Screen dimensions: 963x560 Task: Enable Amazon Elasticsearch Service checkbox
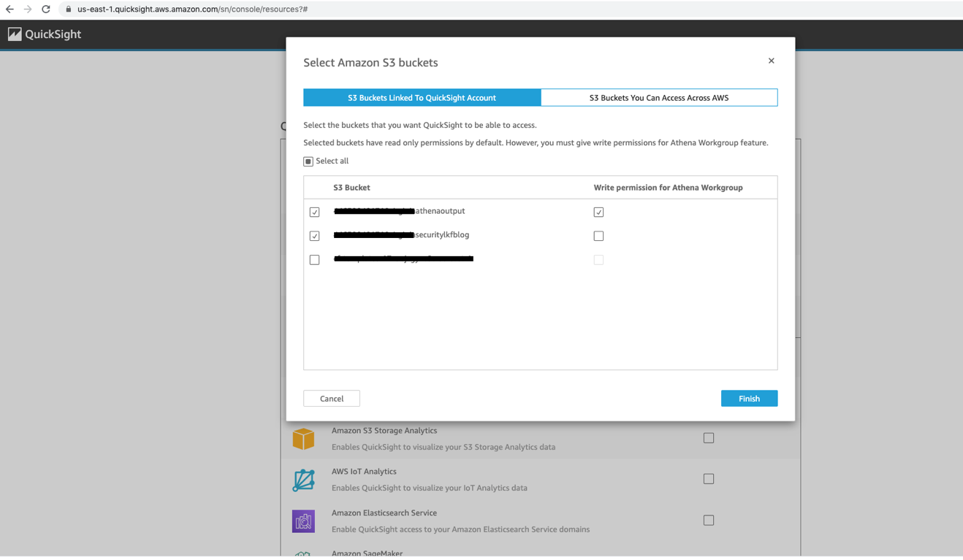tap(709, 521)
